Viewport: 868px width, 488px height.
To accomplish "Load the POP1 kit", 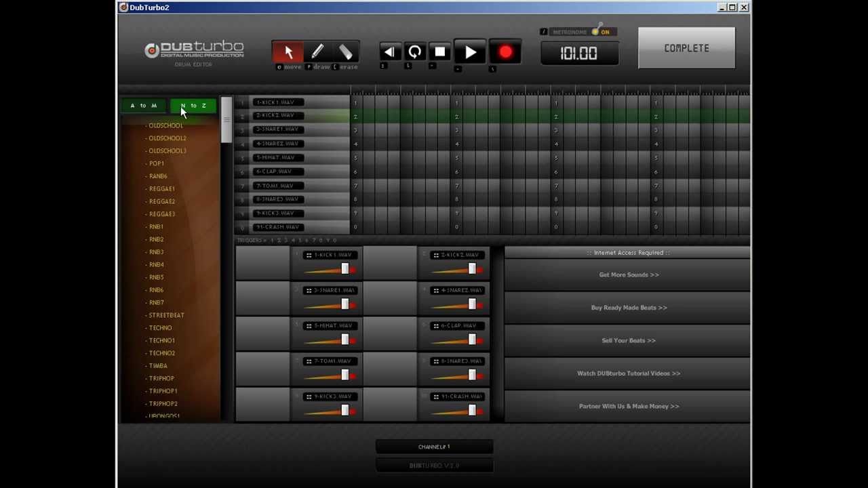I will 155,163.
